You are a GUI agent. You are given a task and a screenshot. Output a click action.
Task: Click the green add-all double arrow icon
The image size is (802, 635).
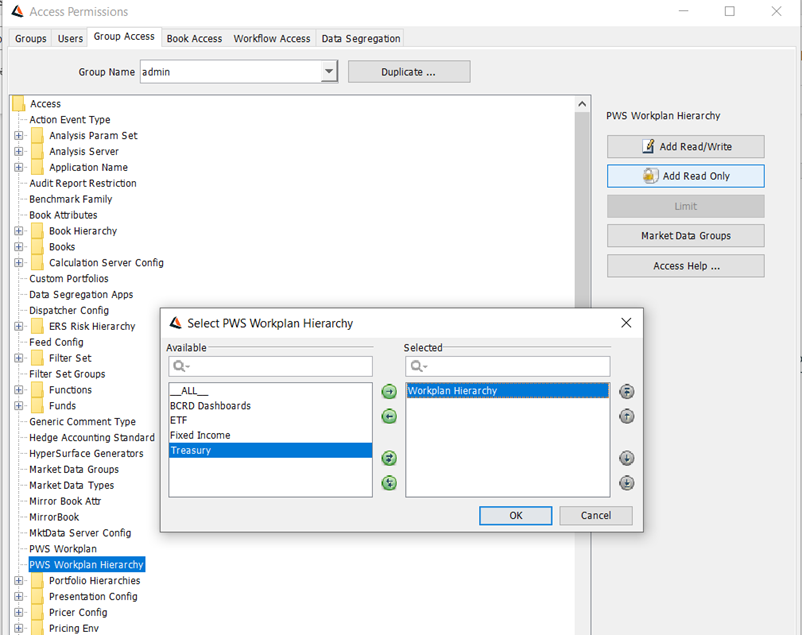(389, 458)
